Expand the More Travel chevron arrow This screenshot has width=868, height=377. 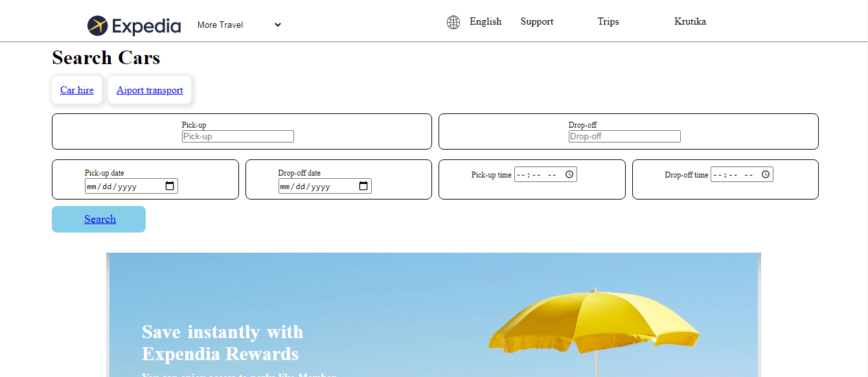coord(277,25)
